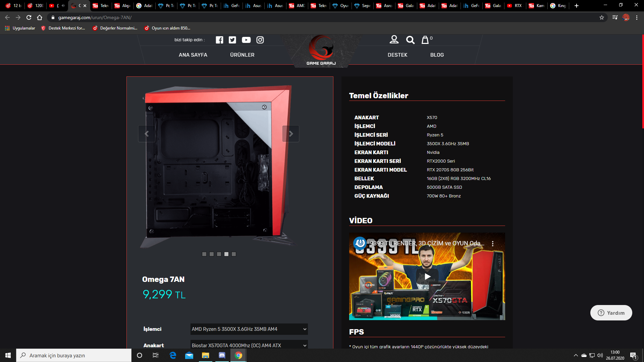644x362 pixels.
Task: Expand the Anakart motherboard dropdown
Action: pos(249,345)
